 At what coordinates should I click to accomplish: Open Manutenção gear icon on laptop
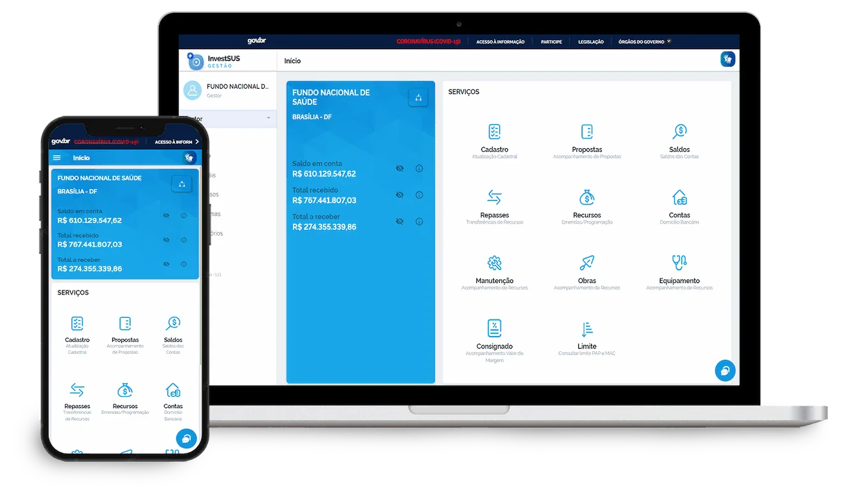point(494,263)
